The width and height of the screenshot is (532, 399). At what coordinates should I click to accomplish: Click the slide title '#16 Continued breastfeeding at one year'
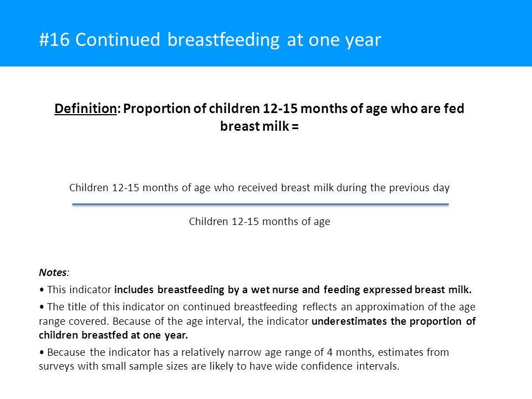(210, 40)
